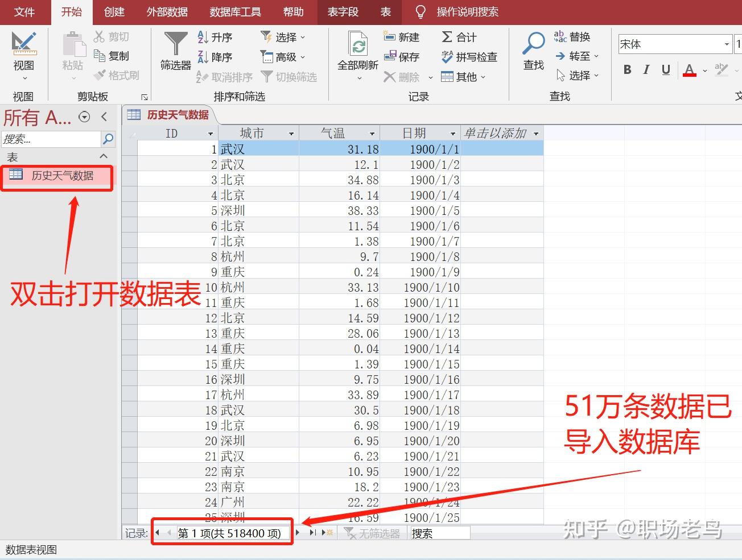Open the 城市 column filter dropdown
Viewport: 742px width, 560px height.
pos(291,132)
